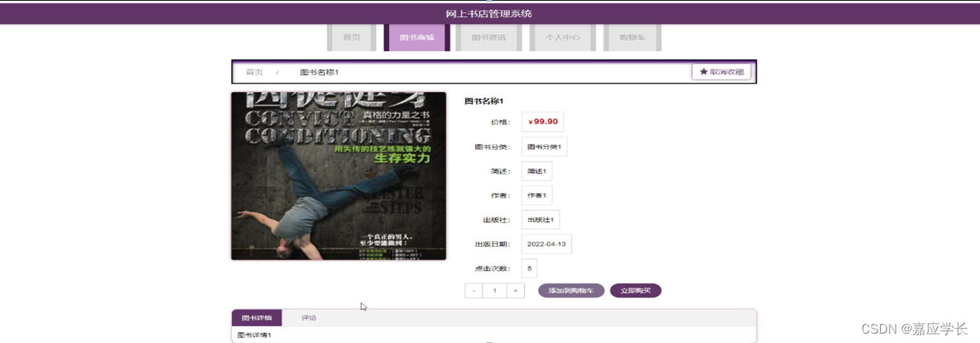
Task: Increase quantity with the plus button
Action: tap(515, 291)
